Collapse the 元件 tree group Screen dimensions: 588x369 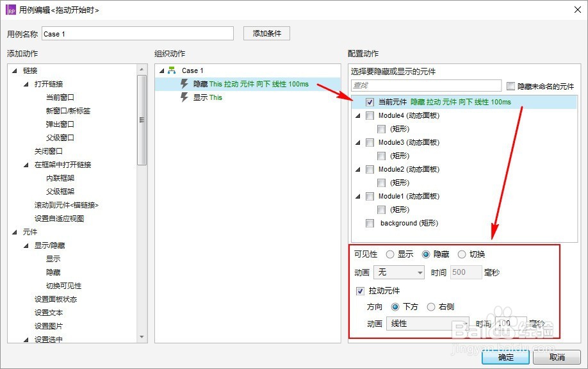[x=15, y=232]
